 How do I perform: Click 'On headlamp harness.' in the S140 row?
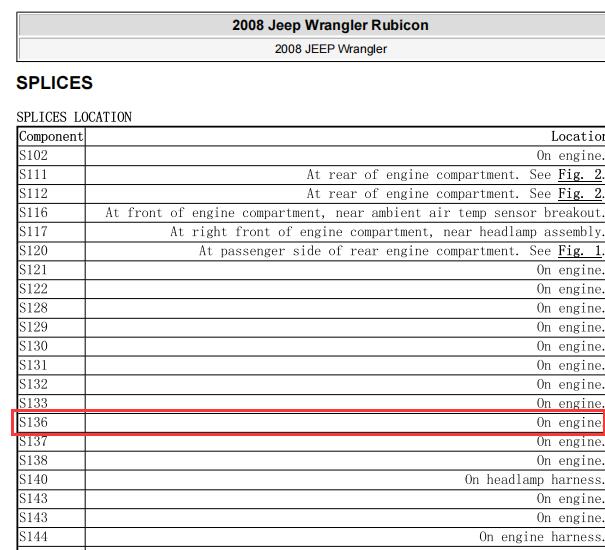click(534, 480)
